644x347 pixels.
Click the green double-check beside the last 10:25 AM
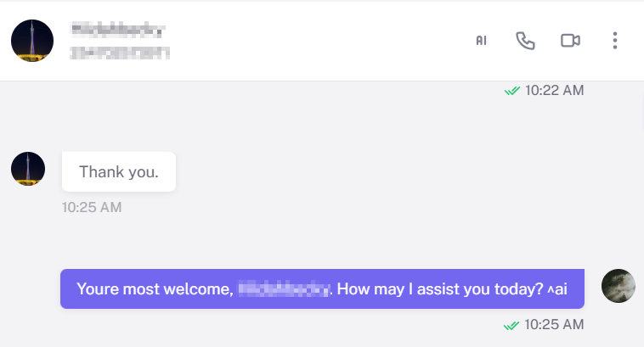click(511, 325)
